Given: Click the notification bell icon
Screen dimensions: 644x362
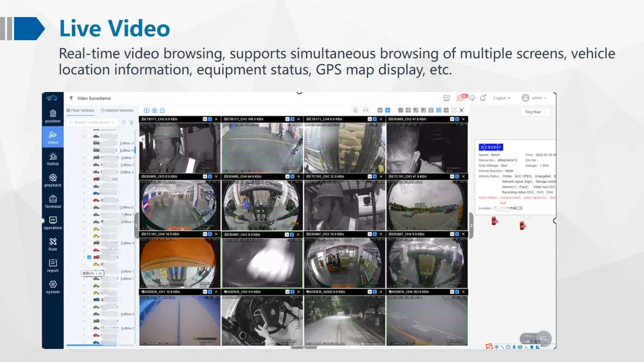Looking at the screenshot, I should click(x=483, y=98).
